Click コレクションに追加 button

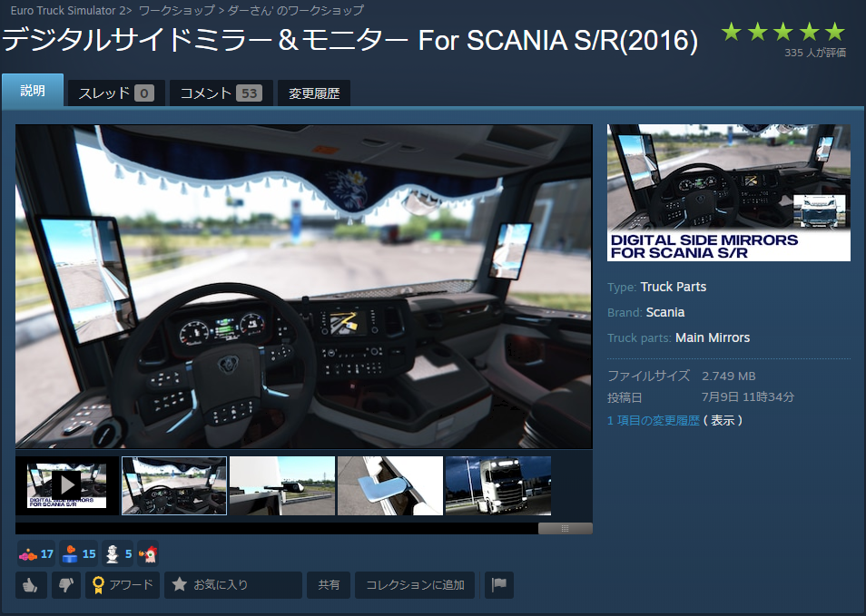tap(415, 585)
